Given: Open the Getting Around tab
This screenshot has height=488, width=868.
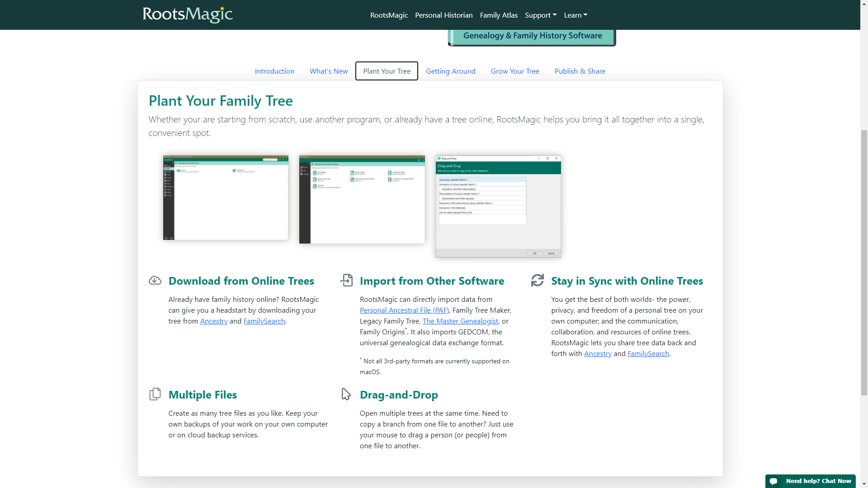Looking at the screenshot, I should point(450,71).
